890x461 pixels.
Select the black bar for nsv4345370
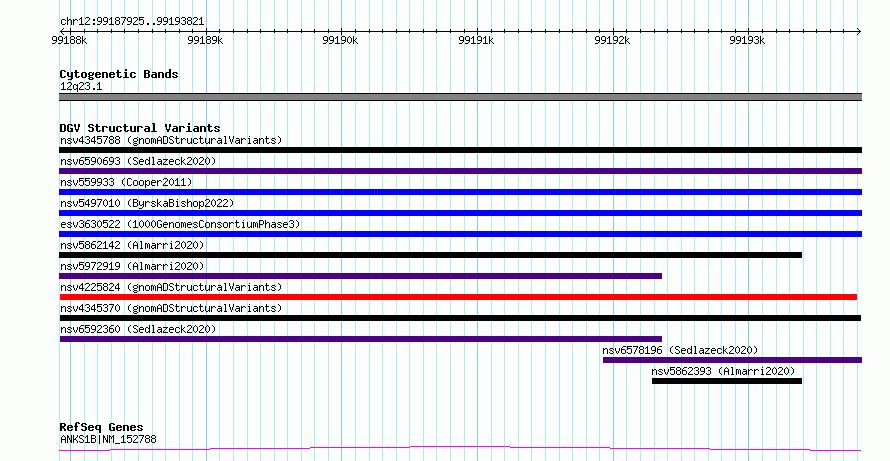coord(460,318)
